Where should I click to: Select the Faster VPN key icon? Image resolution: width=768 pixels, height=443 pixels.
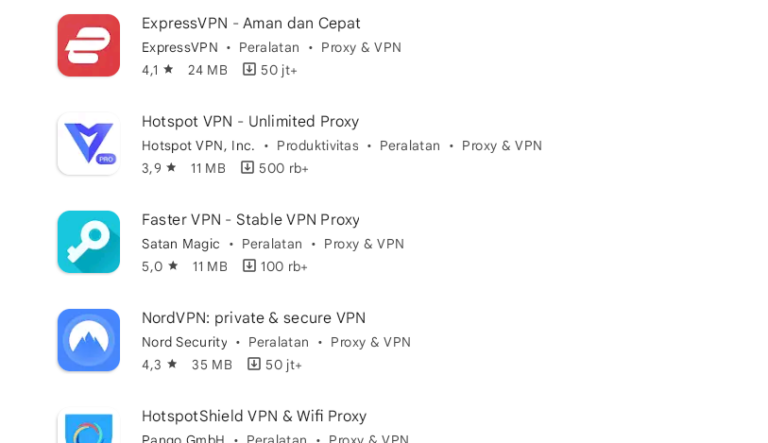[88, 242]
